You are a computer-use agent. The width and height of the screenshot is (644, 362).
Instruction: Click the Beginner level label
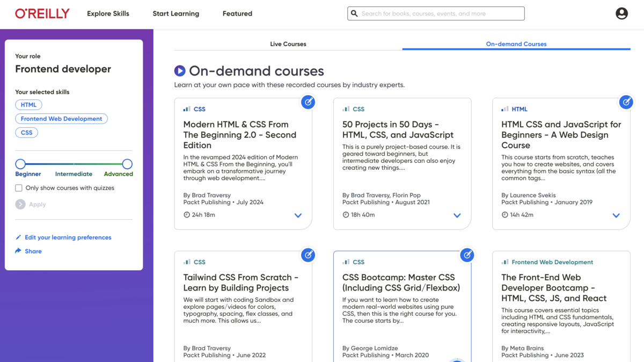pyautogui.click(x=28, y=174)
